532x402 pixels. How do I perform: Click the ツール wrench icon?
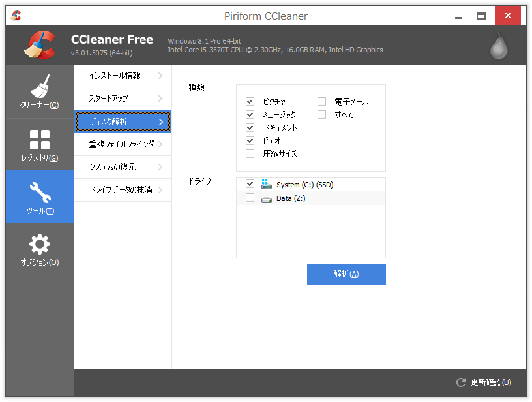pos(39,191)
